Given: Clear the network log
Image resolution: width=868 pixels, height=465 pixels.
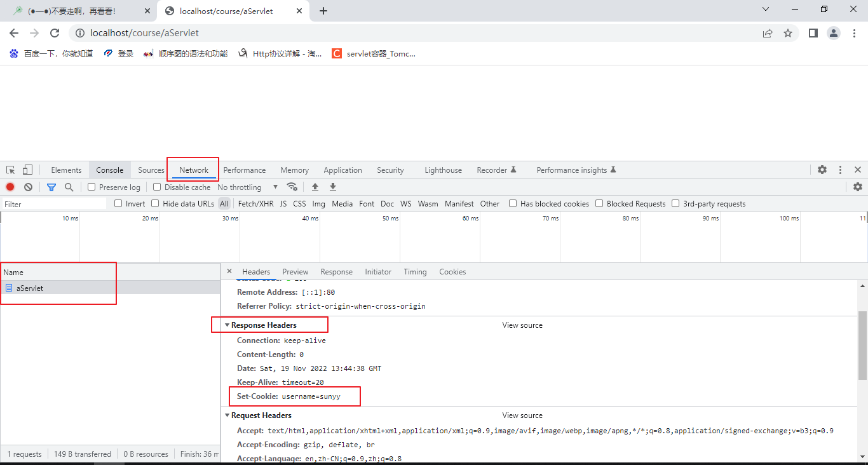Looking at the screenshot, I should click(x=29, y=187).
